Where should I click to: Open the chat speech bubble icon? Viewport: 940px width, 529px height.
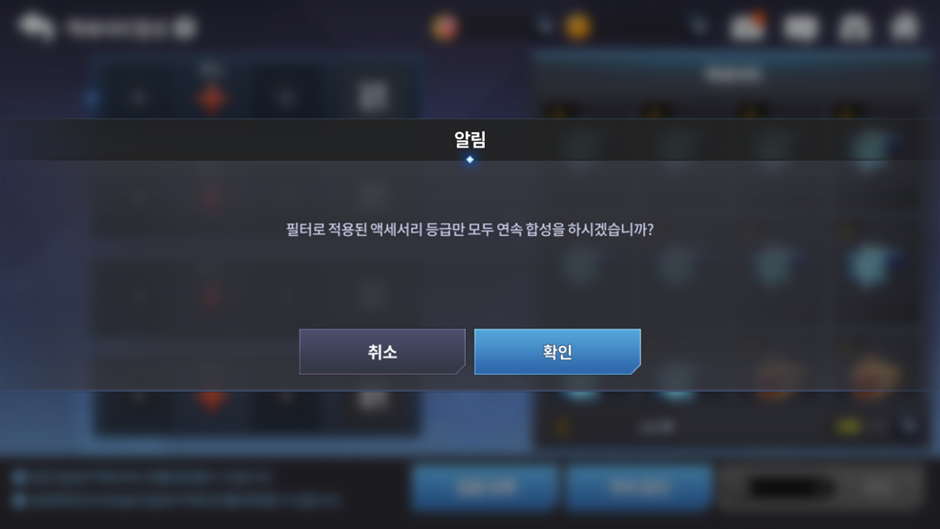tap(37, 27)
